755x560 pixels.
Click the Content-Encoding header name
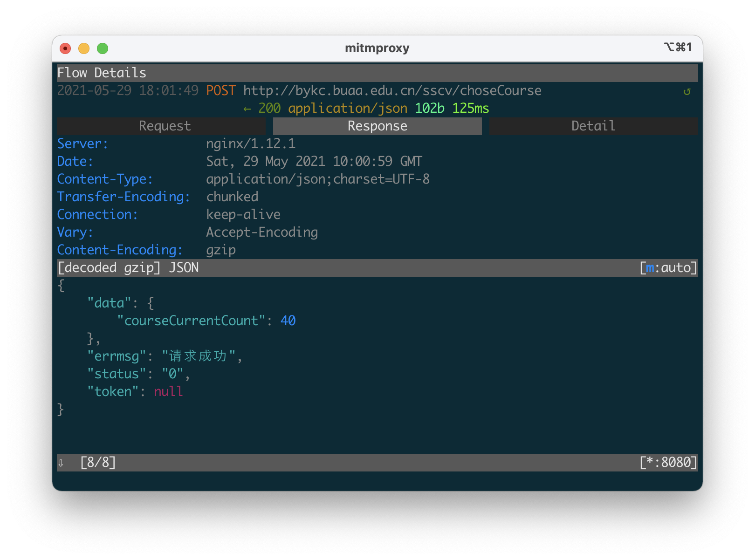tap(120, 250)
